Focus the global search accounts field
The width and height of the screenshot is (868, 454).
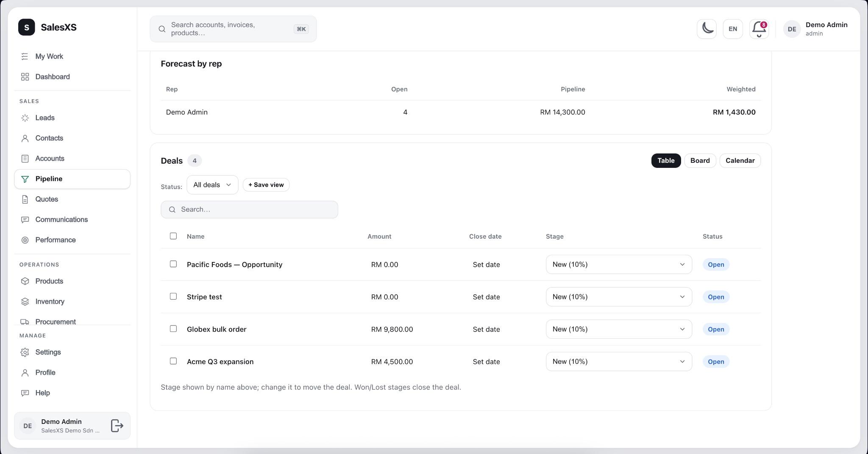click(233, 29)
